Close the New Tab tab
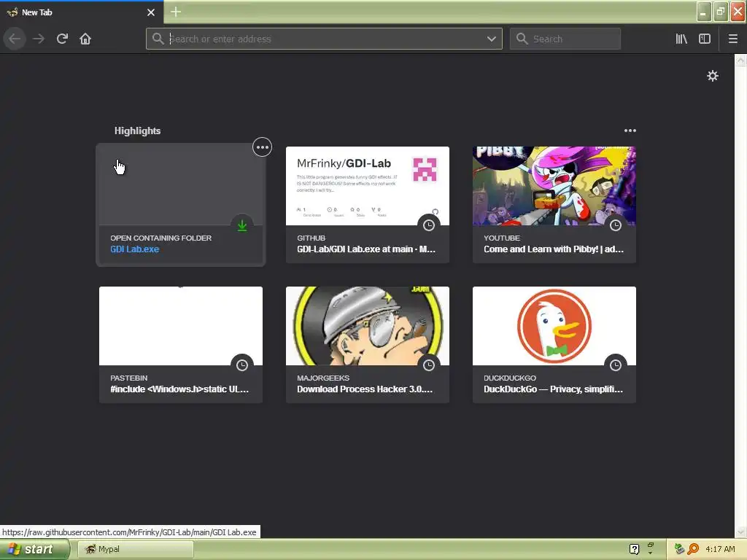This screenshot has height=560, width=747. coord(151,12)
